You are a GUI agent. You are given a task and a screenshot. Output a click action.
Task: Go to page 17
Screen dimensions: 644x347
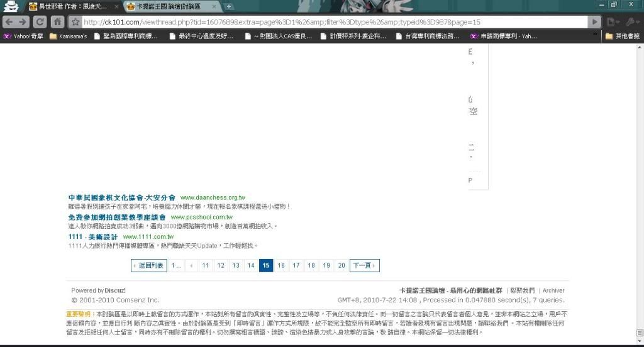click(x=296, y=265)
